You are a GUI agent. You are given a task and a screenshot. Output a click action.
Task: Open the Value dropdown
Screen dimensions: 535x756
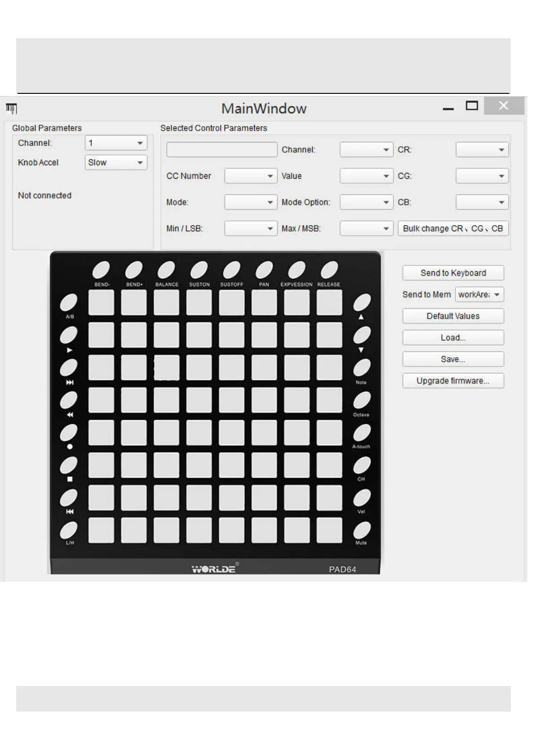click(367, 176)
